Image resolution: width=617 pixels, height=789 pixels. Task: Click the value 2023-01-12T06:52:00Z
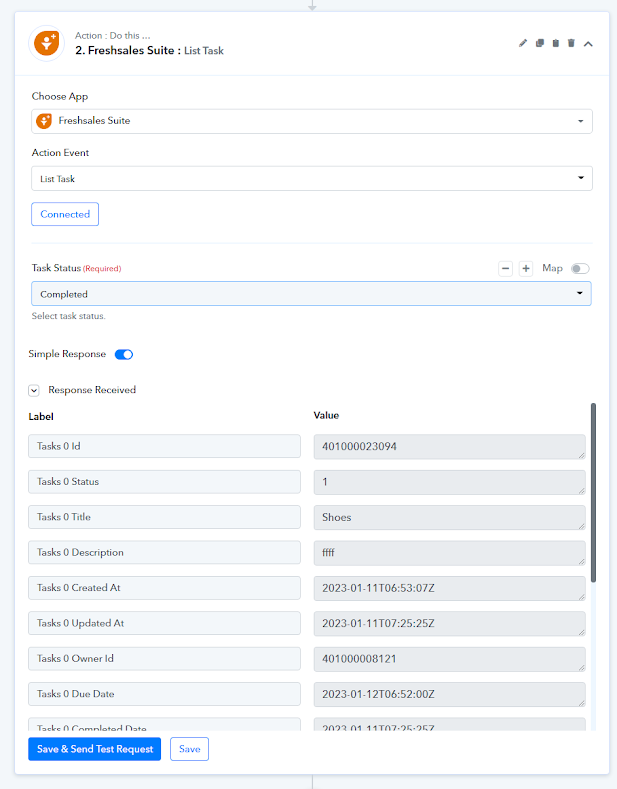[449, 694]
